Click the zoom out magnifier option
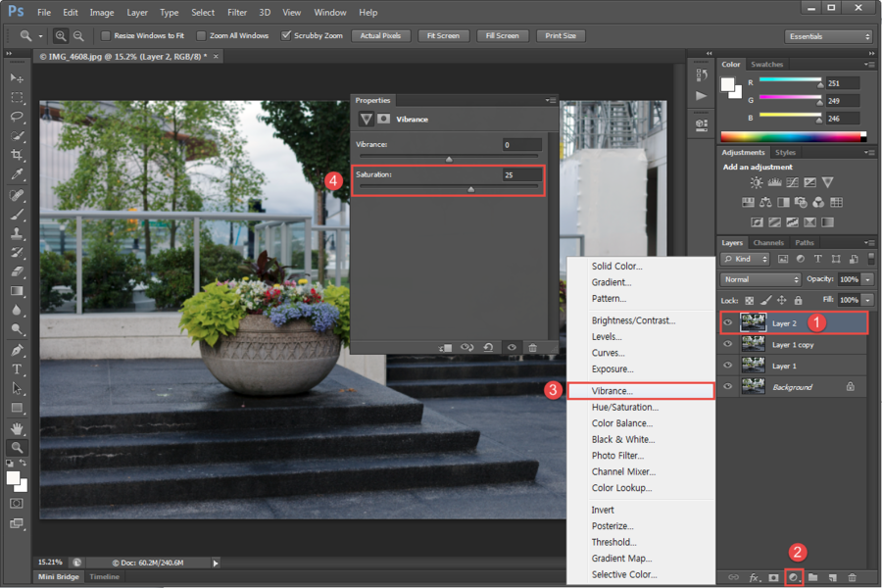This screenshot has width=882, height=588. (78, 36)
